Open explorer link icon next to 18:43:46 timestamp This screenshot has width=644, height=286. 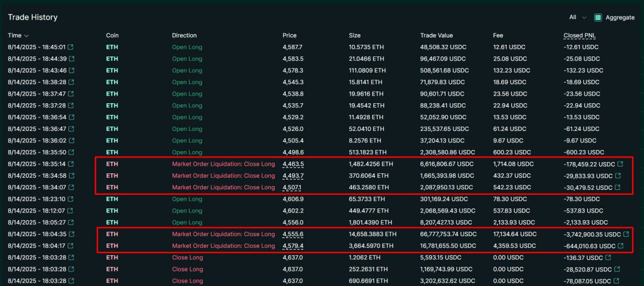pos(71,70)
